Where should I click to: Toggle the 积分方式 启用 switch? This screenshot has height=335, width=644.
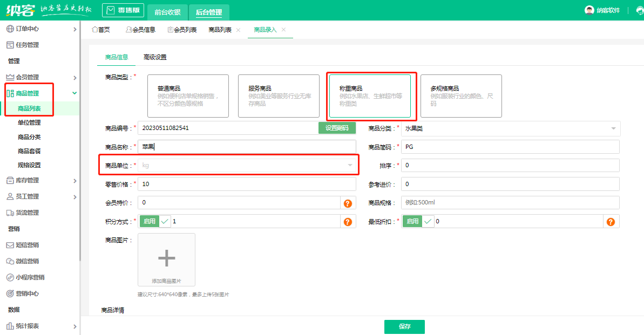pos(155,222)
